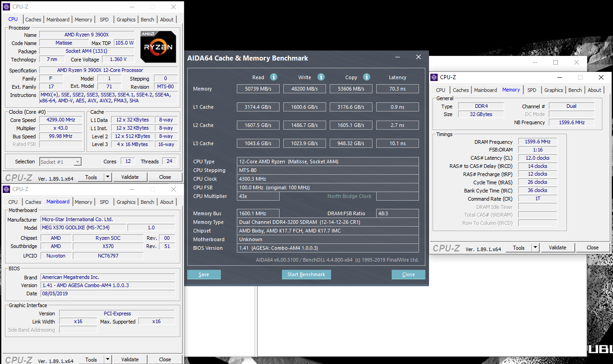Screen dimensions: 613x364
Task: Switch to CPU tab in right CPU-Z Memory window
Action: click(x=441, y=90)
